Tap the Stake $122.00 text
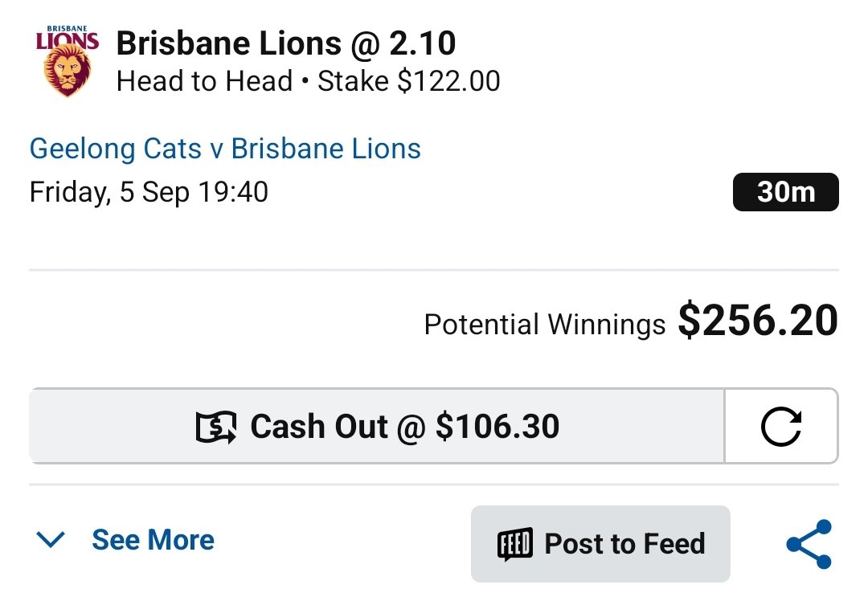This screenshot has width=868, height=593. [409, 81]
